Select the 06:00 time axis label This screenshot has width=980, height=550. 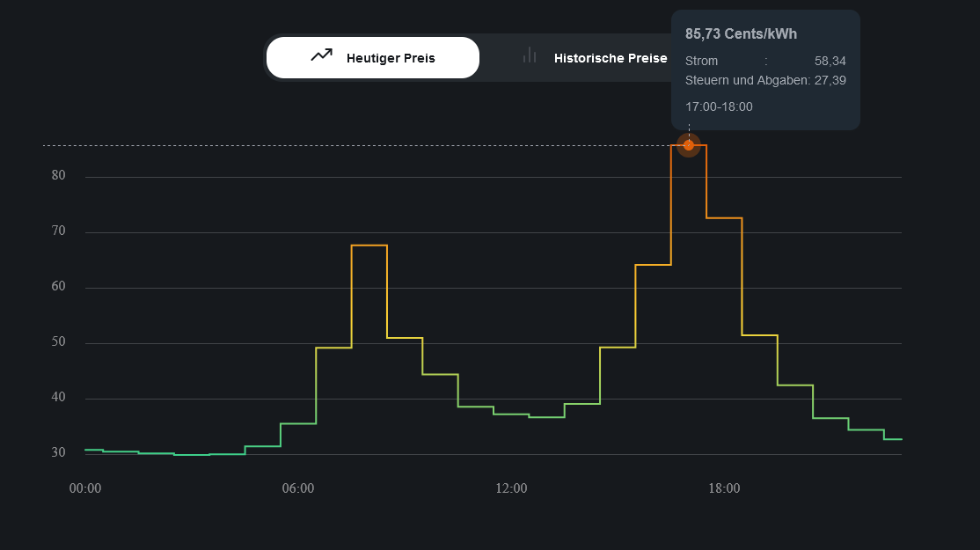298,488
